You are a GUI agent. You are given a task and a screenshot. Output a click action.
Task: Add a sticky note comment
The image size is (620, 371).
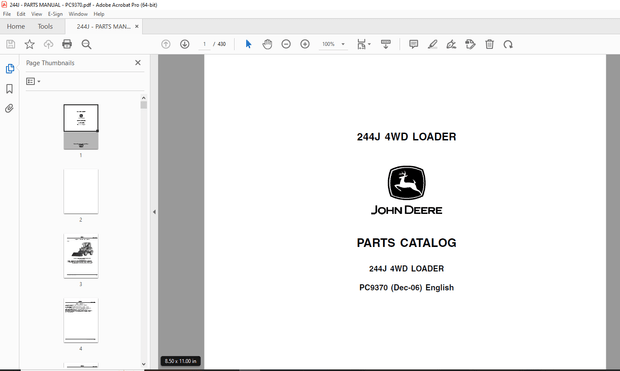pyautogui.click(x=414, y=44)
